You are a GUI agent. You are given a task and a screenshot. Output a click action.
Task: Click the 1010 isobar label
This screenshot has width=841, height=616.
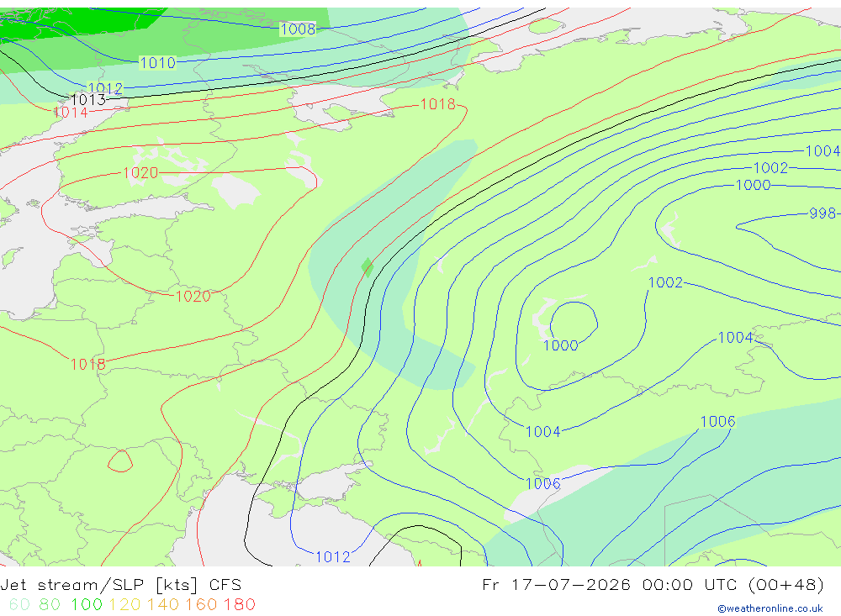[157, 63]
